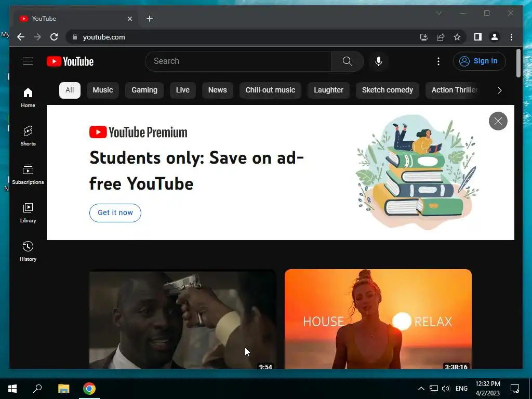Open History from sidebar

[x=28, y=251]
